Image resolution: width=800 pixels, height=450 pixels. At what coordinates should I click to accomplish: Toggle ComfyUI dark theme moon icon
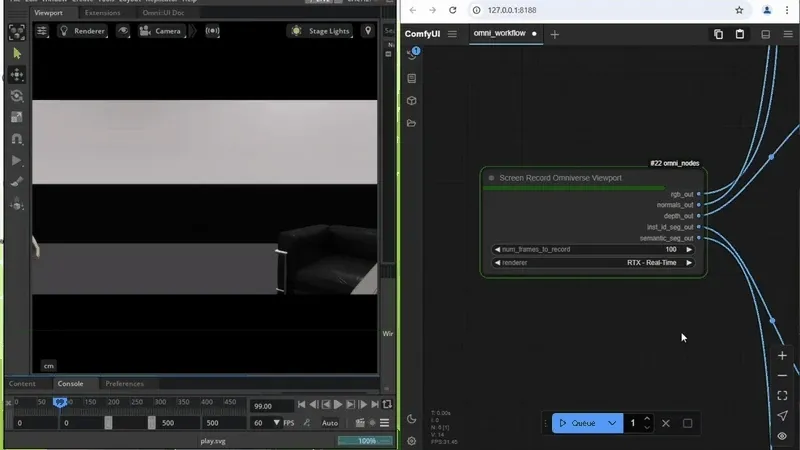point(412,419)
